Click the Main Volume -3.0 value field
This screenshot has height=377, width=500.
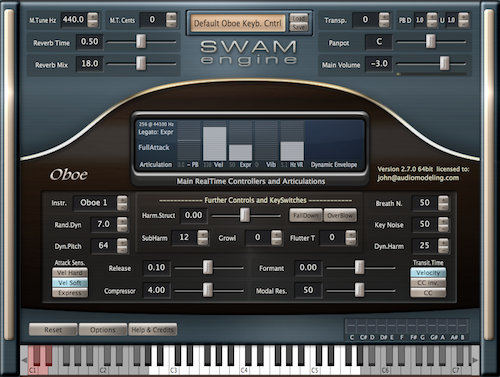click(379, 64)
